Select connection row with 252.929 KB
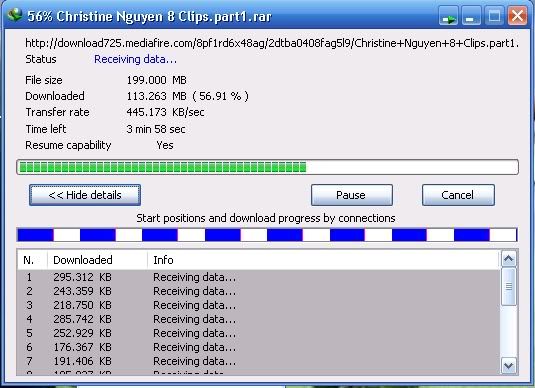Screen dimensions: 535x388 point(259,333)
